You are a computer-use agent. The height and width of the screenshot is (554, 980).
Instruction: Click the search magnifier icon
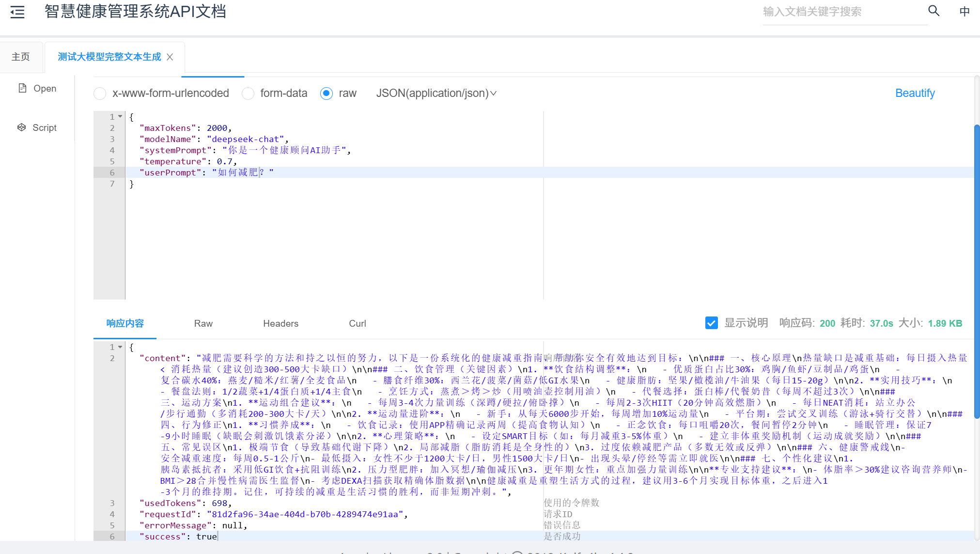[x=933, y=11]
